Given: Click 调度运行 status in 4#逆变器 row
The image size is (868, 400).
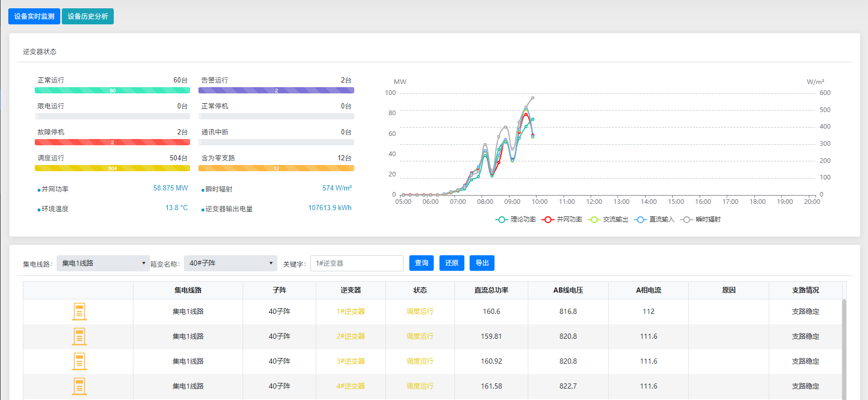Looking at the screenshot, I should click(x=420, y=386).
